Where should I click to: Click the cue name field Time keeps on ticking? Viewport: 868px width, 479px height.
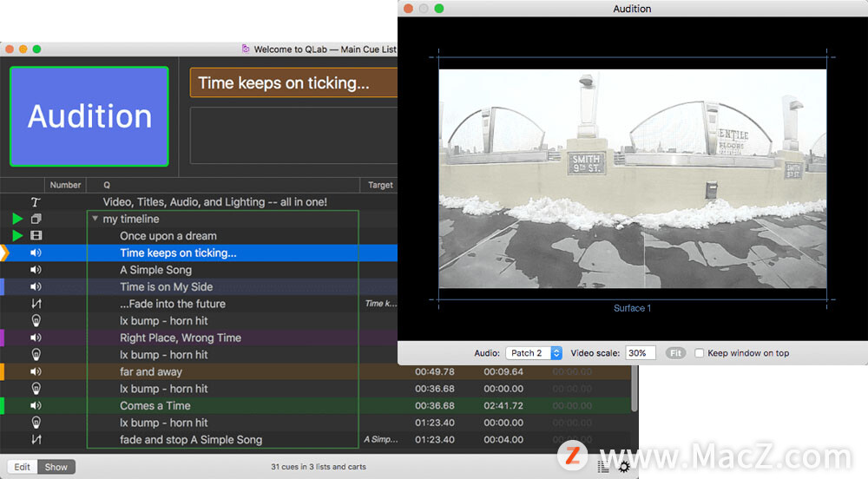pos(294,83)
